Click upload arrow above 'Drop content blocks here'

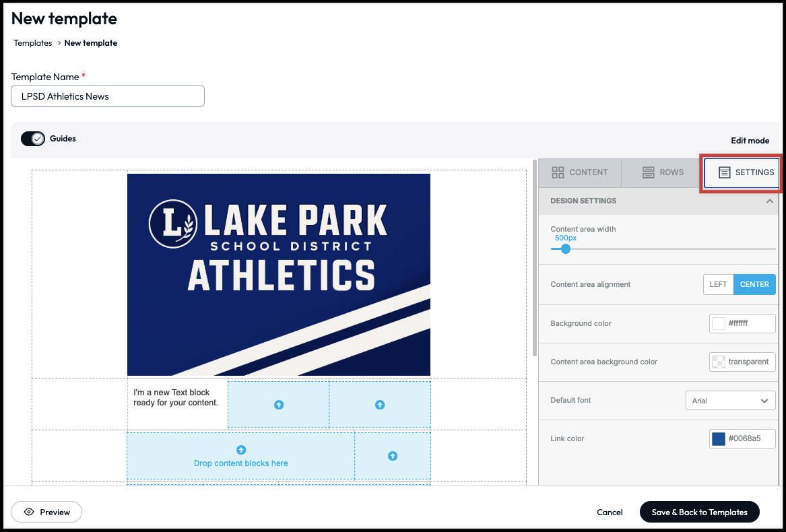pyautogui.click(x=241, y=450)
